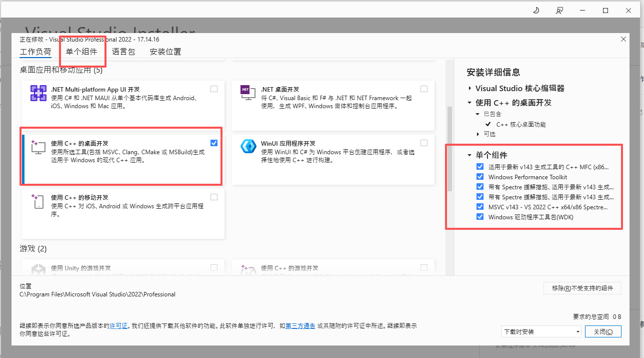Click the 关闭 button
Image resolution: width=644 pixels, height=358 pixels.
[x=603, y=331]
